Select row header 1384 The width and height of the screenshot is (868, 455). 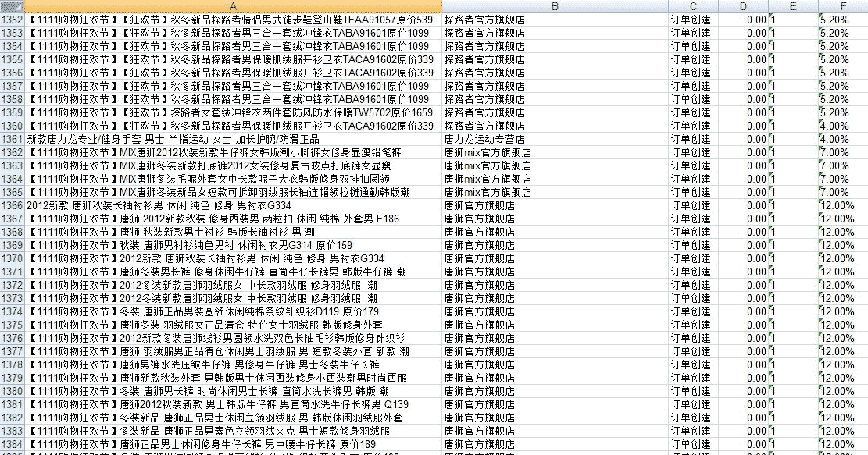pyautogui.click(x=13, y=445)
